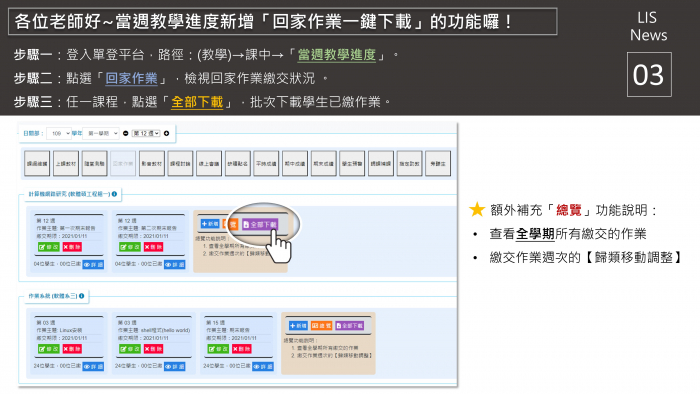The height and width of the screenshot is (394, 700).
Task: View details of Linux安裝 submissions
Action: 93,366
